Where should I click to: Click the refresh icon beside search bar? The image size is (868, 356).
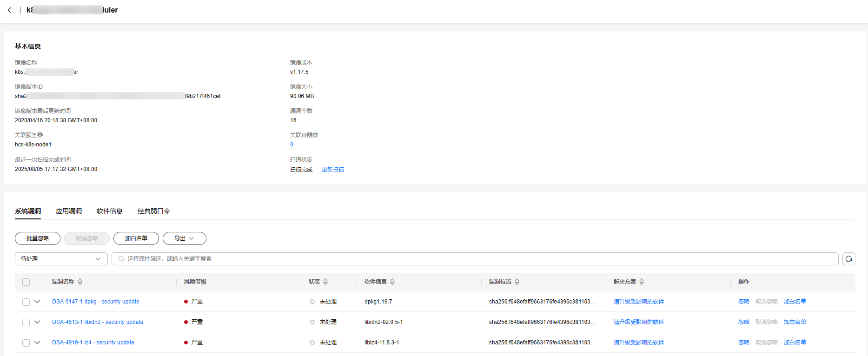tap(848, 259)
